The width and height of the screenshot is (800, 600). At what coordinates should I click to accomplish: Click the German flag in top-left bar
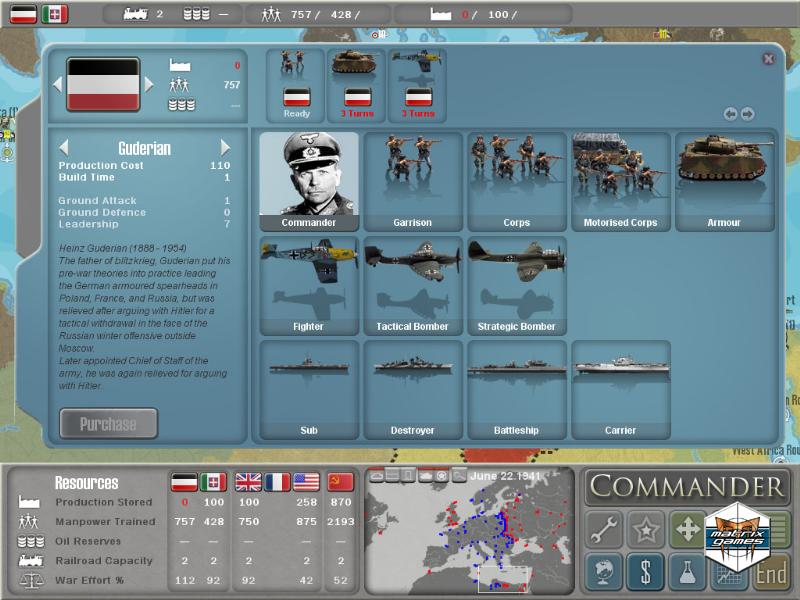[x=23, y=14]
